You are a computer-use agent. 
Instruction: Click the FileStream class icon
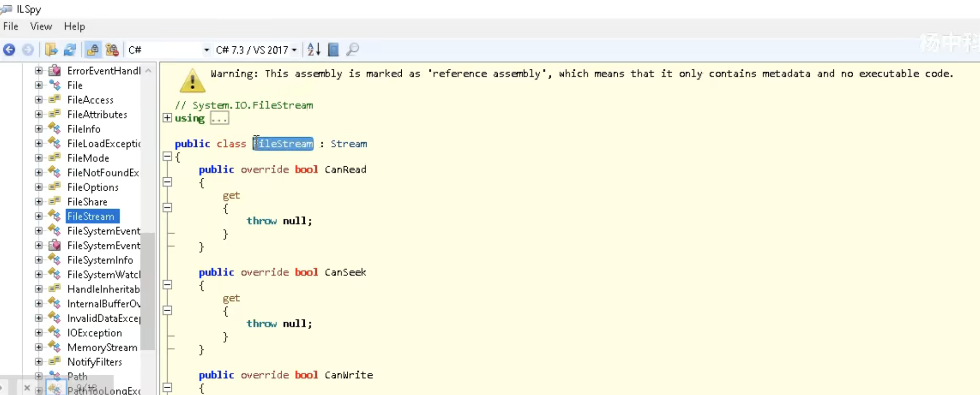pos(54,216)
